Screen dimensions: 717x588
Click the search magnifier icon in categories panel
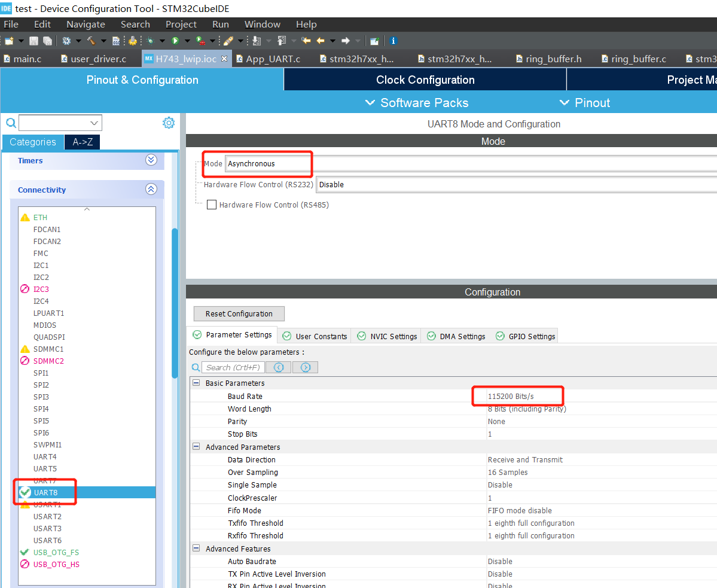pos(11,123)
